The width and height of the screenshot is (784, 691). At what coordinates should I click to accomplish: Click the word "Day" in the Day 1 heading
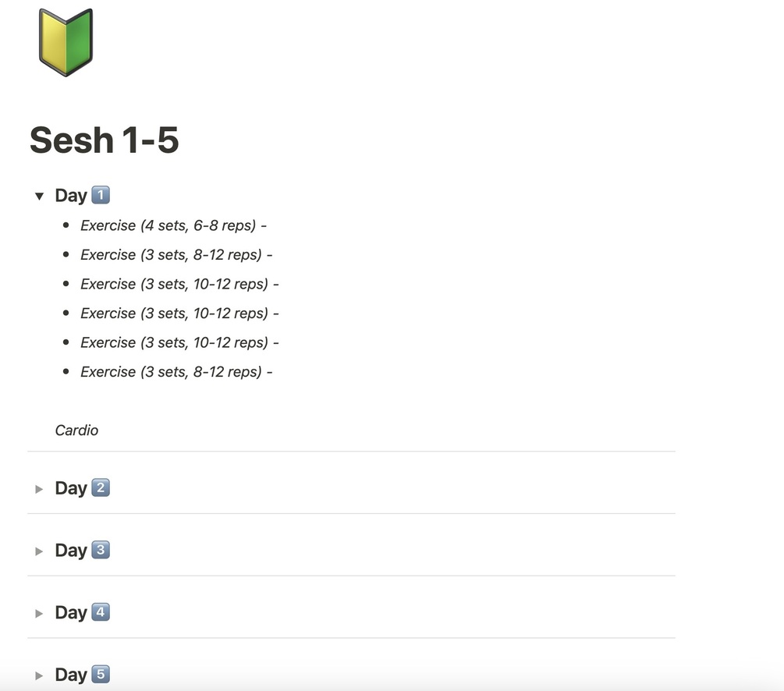pos(71,196)
